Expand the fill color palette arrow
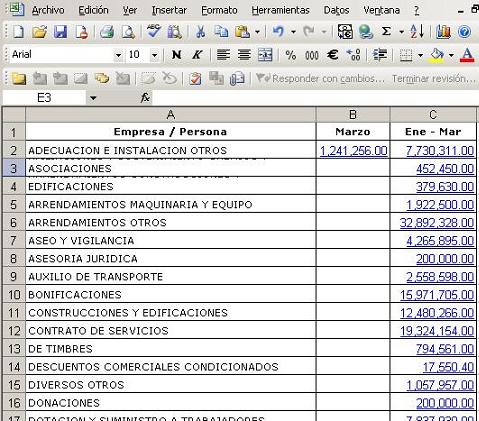The image size is (479, 421). tap(451, 55)
